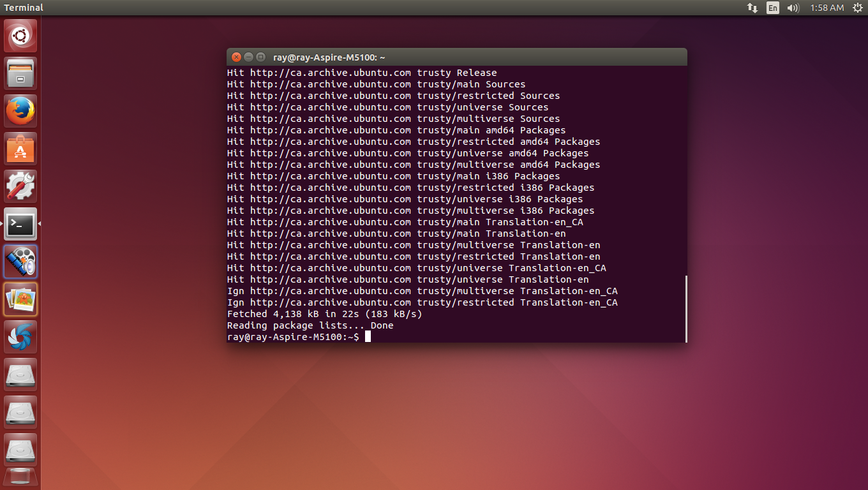The height and width of the screenshot is (490, 868).
Task: Click the command prompt line cursor
Action: (x=368, y=337)
